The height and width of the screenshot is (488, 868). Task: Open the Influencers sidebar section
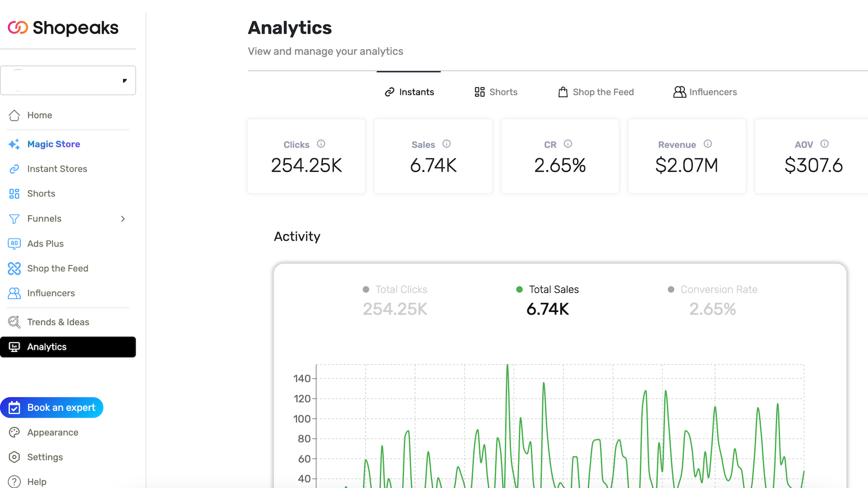[x=50, y=293]
